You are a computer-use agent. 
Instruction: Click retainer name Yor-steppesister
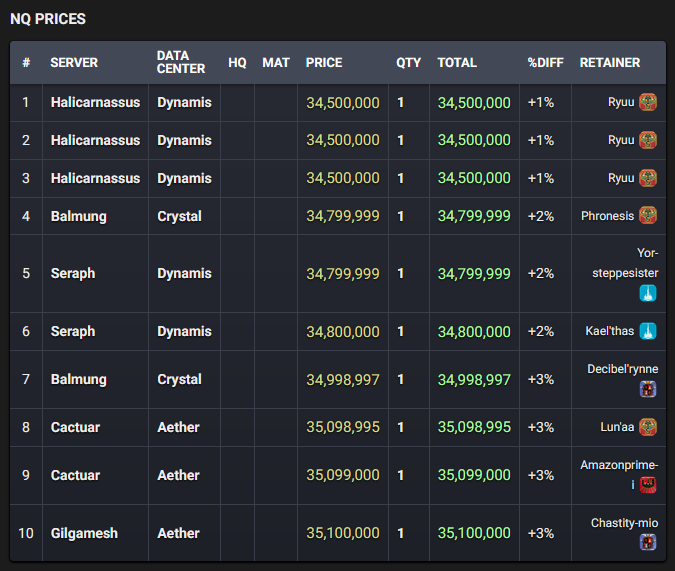(x=625, y=263)
